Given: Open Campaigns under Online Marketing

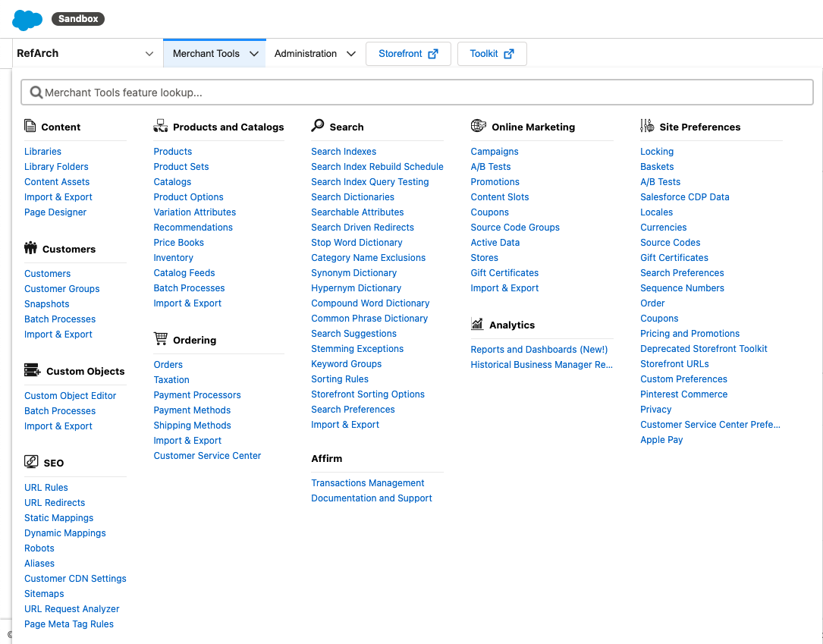Looking at the screenshot, I should 495,151.
